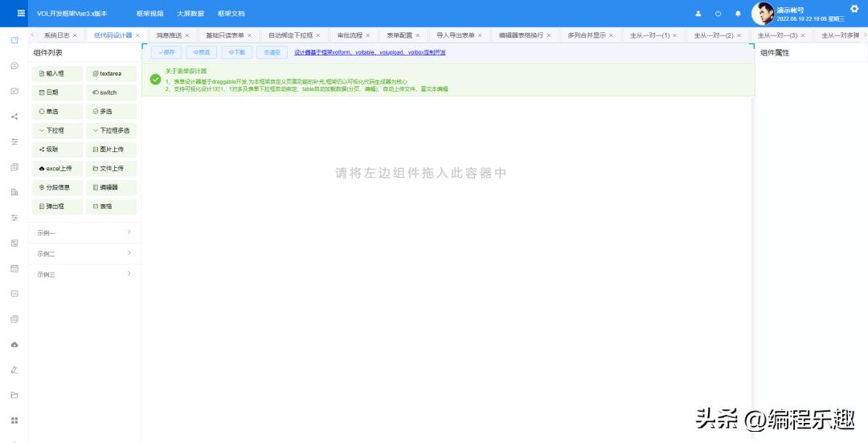
Task: Click the calendar sidebar icon
Action: tap(14, 269)
